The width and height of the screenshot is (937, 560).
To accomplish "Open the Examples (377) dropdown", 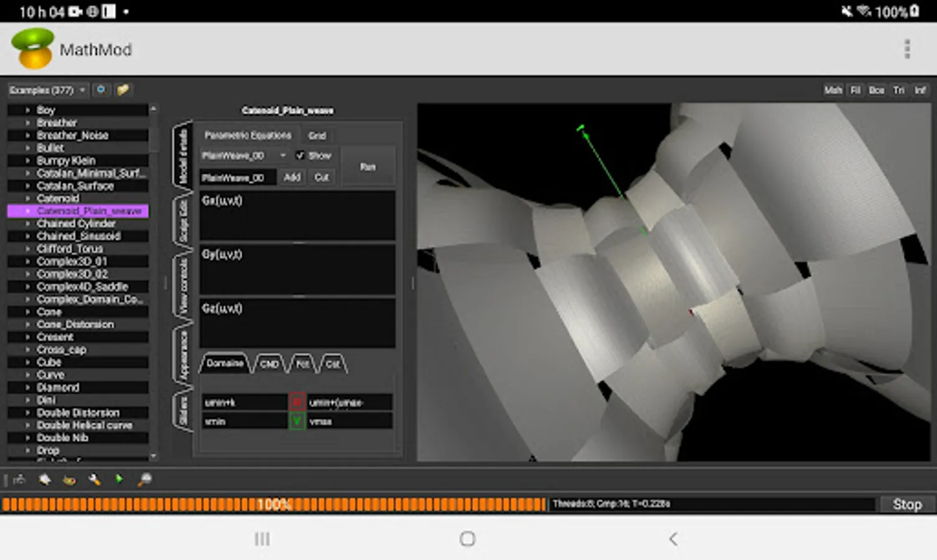I will (x=47, y=90).
